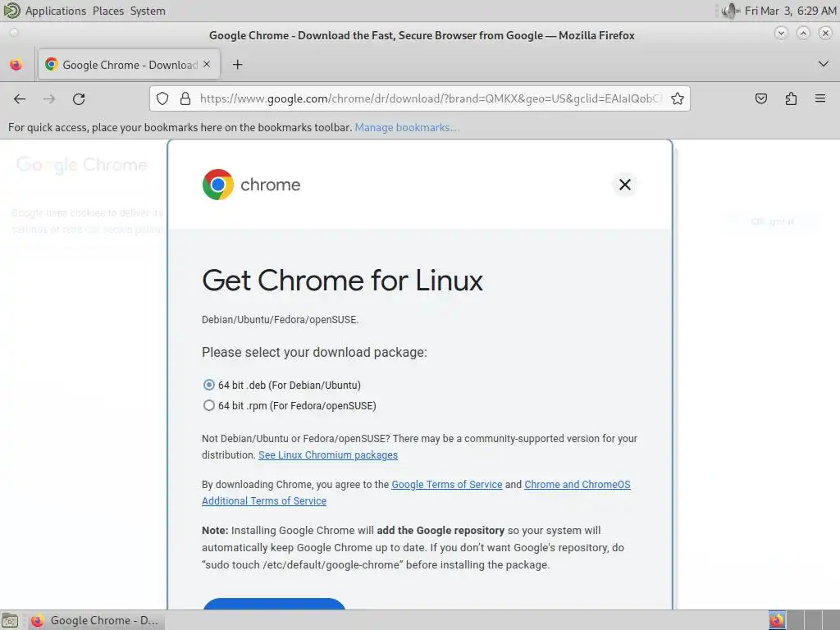
Task: Open the tracking protection shield icon
Action: coord(162,98)
